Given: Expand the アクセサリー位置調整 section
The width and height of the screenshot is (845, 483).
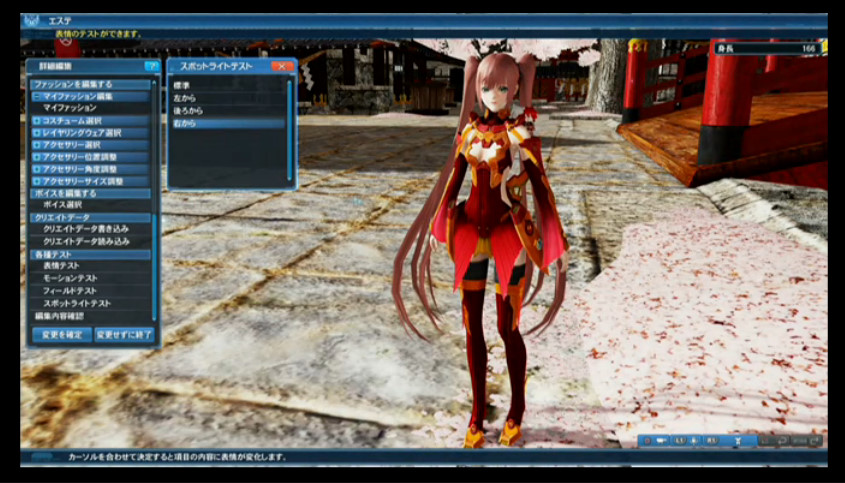Looking at the screenshot, I should click(37, 157).
